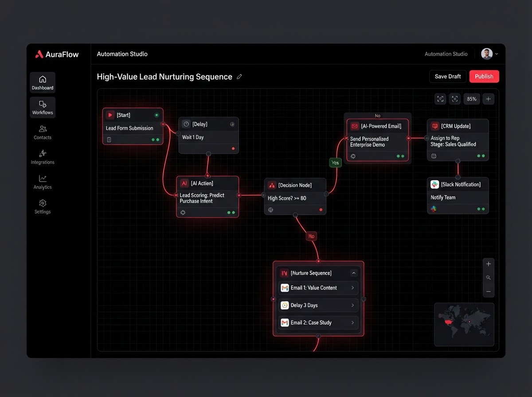
Task: Click the world map minimap
Action: (x=464, y=324)
